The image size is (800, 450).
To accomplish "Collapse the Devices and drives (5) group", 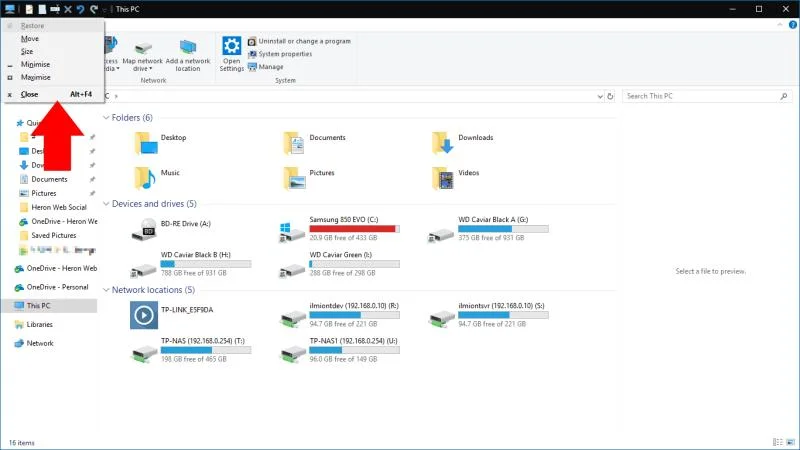I will coord(106,204).
